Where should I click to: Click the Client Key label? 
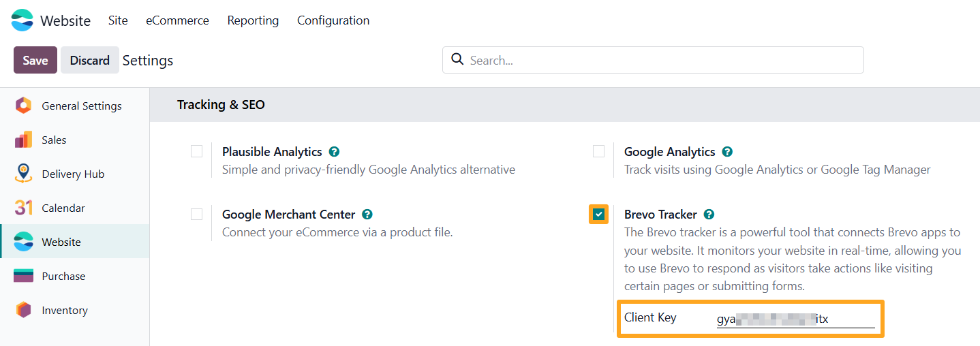pyautogui.click(x=650, y=317)
